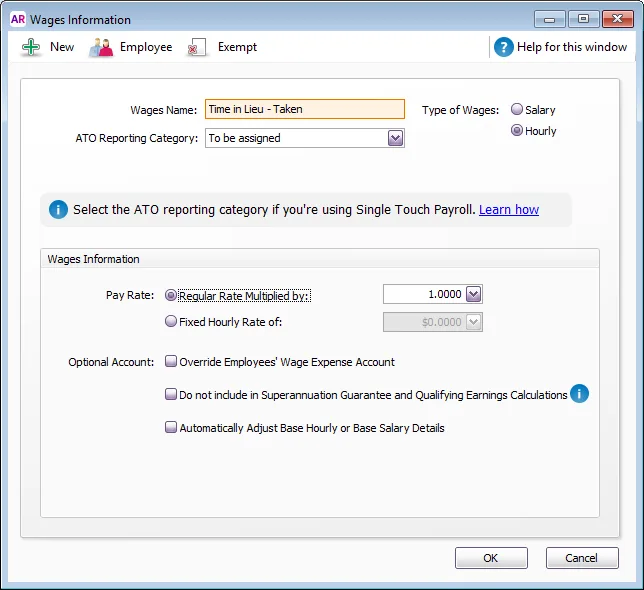Screen dimensions: 644x590
Task: Click the Exempt toolbar label
Action: coord(237,47)
